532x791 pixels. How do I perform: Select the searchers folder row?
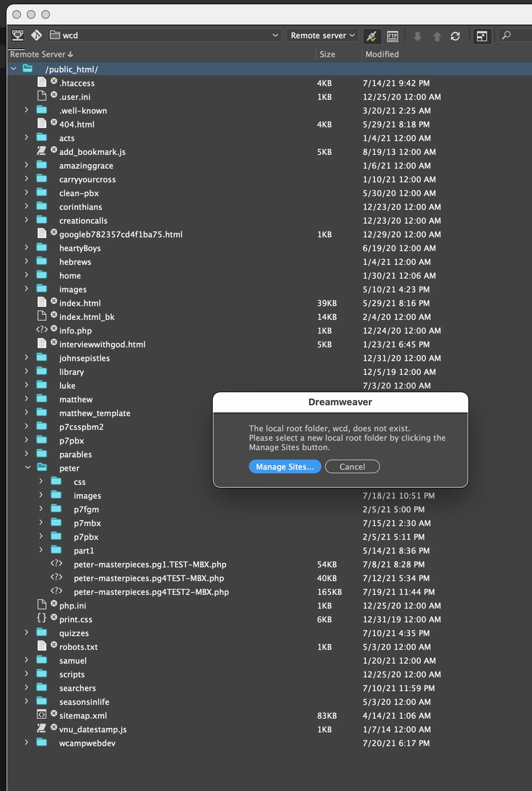[x=269, y=688]
